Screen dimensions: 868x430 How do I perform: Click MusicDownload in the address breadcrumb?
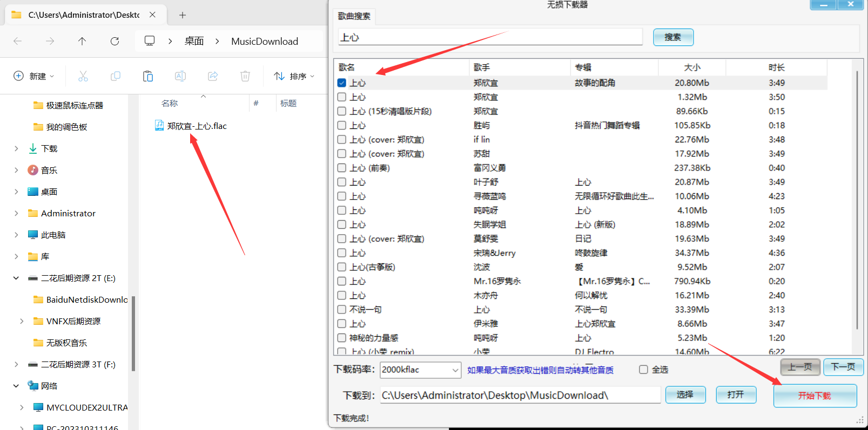[x=265, y=41]
